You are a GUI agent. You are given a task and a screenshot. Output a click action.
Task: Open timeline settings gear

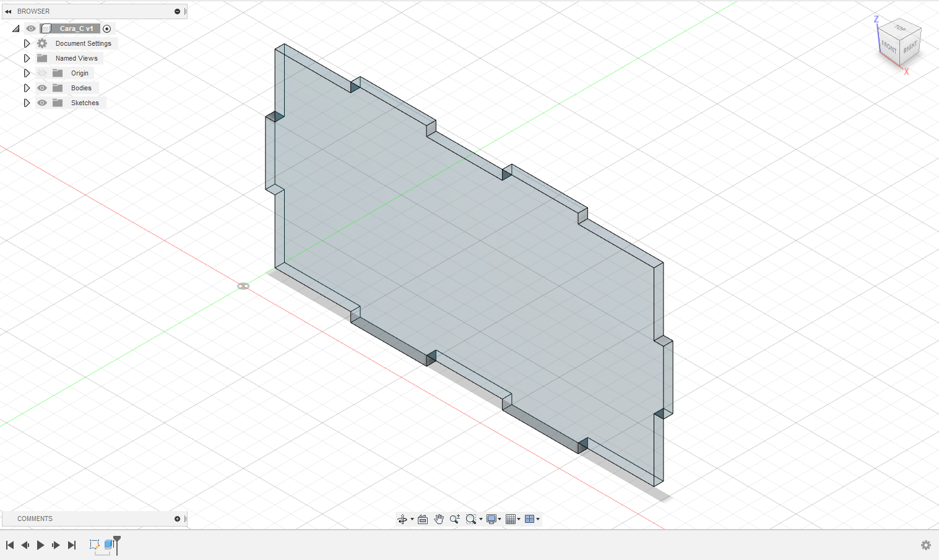(x=926, y=545)
